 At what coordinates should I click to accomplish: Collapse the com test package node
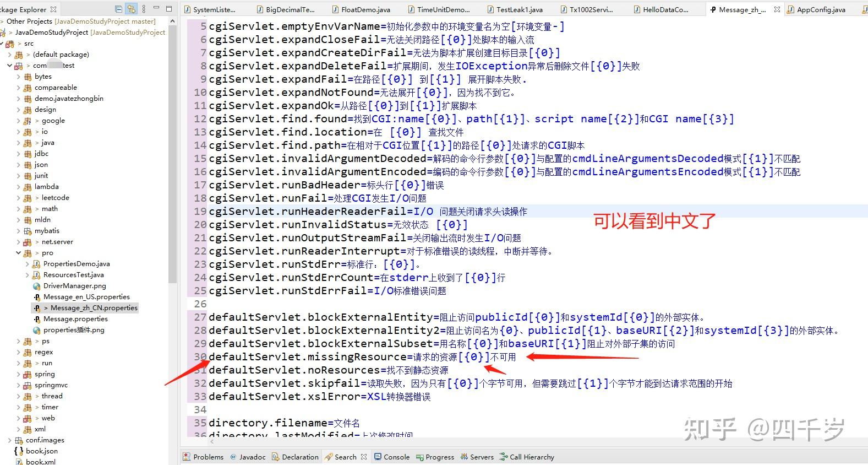pos(10,66)
